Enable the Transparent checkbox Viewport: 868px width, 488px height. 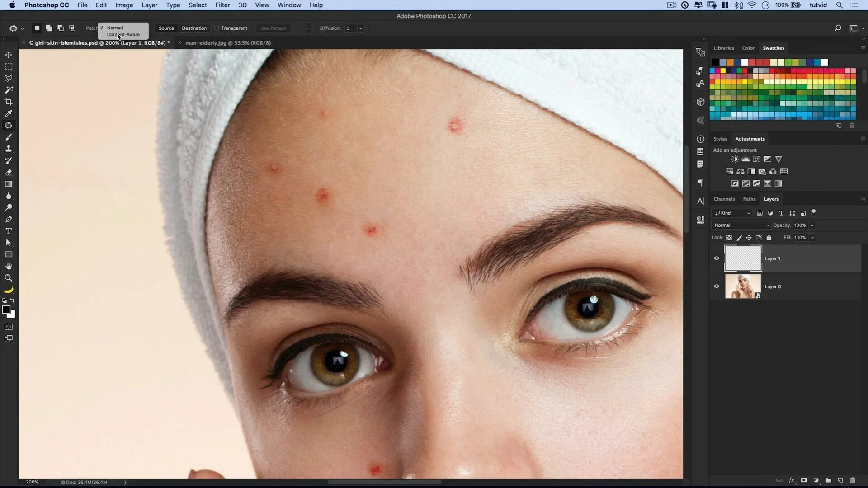pyautogui.click(x=217, y=28)
